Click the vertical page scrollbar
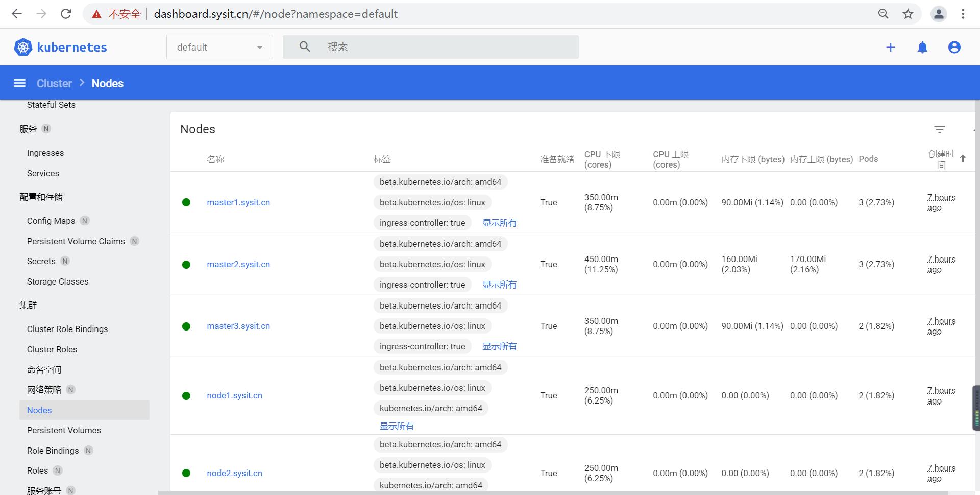The height and width of the screenshot is (495, 980). pyautogui.click(x=974, y=406)
